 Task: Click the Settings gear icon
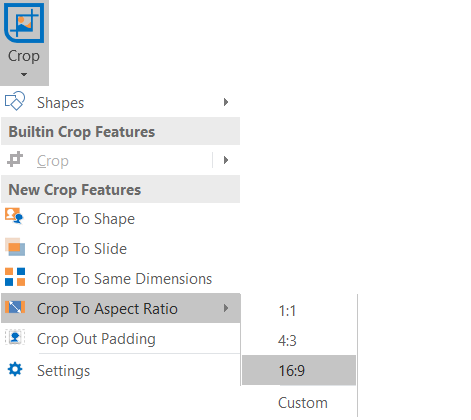pyautogui.click(x=15, y=369)
